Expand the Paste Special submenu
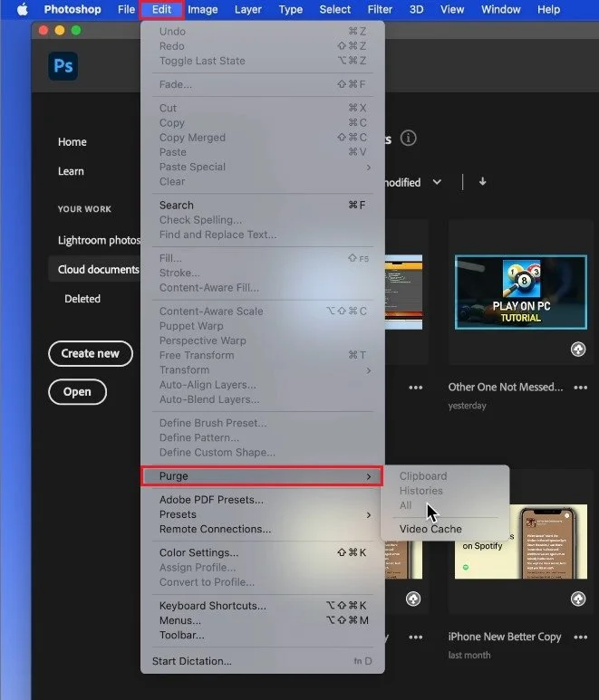Viewport: 599px width, 700px height. (262, 167)
